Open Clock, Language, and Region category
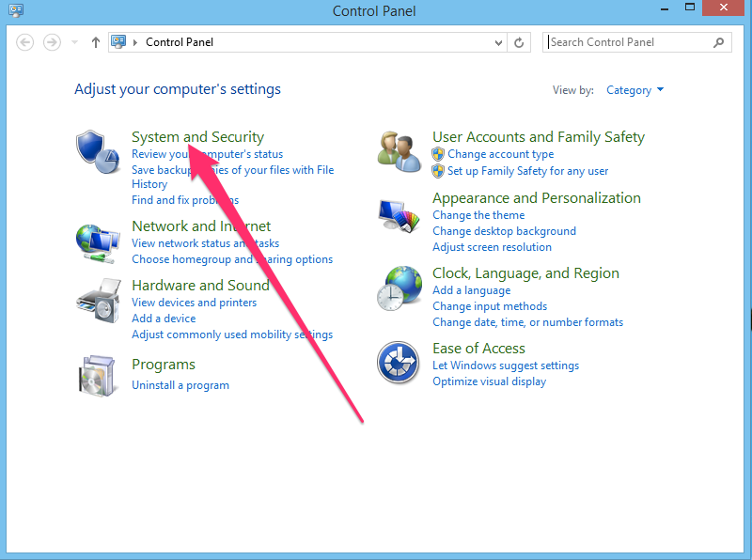752x560 pixels. point(525,273)
